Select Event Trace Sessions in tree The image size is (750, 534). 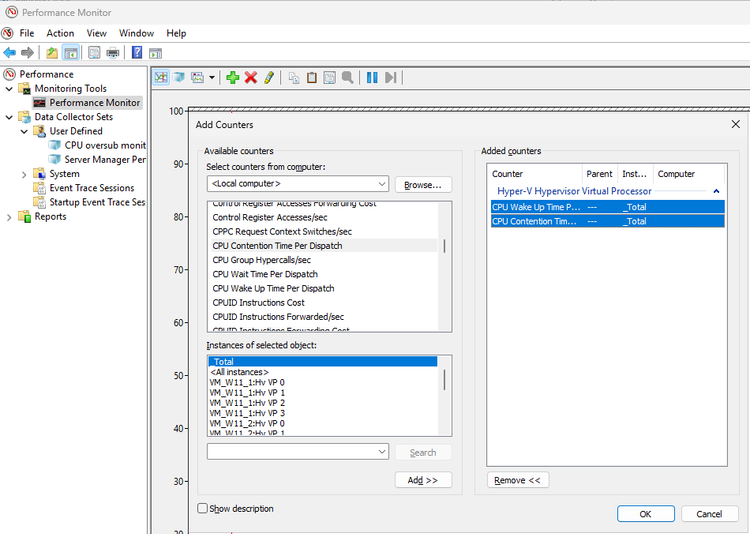(x=92, y=188)
